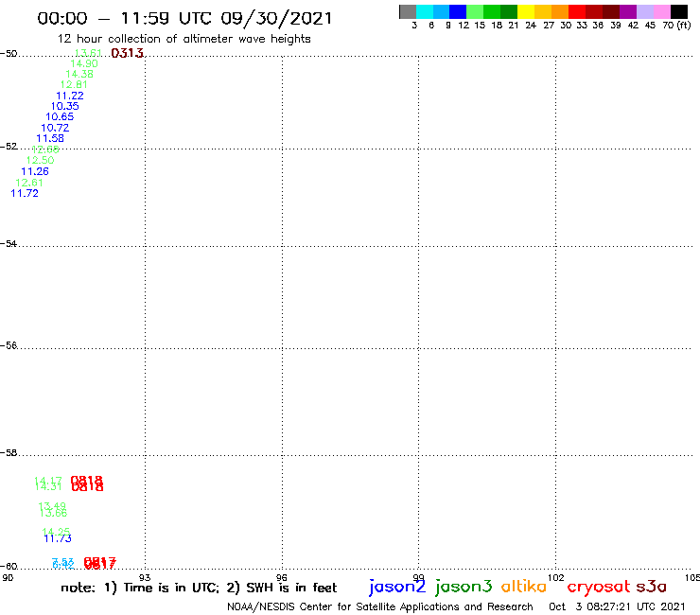Click the altika satellite legend label
This screenshot has height=615, width=700.
pyautogui.click(x=524, y=587)
